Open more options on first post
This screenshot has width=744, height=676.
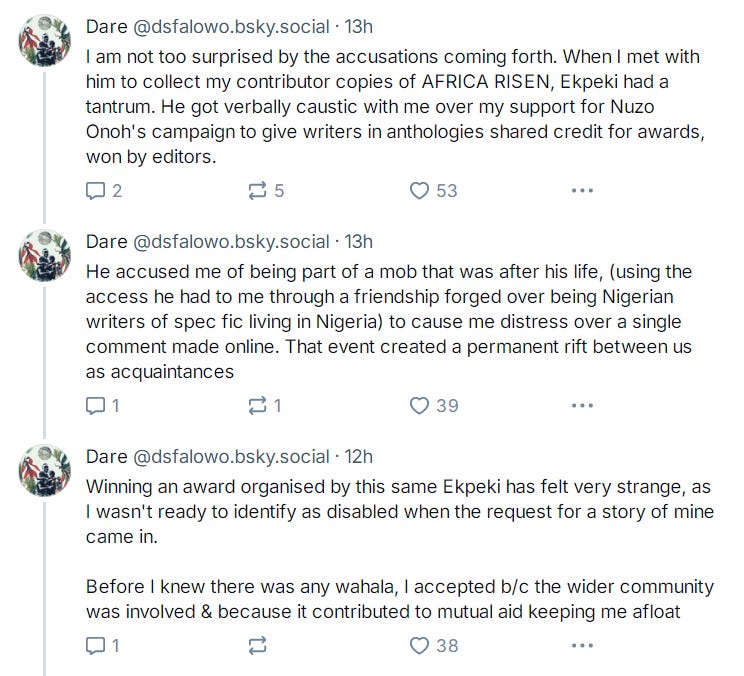[582, 190]
